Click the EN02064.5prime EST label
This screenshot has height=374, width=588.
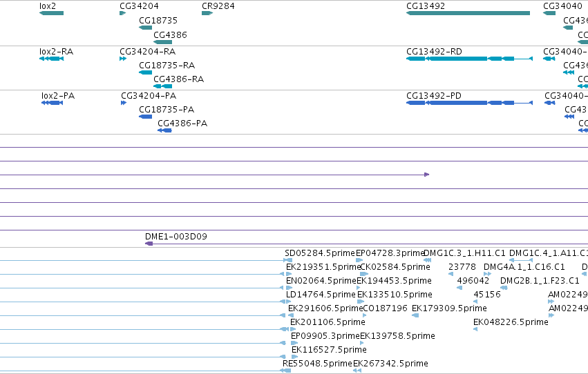tap(321, 281)
